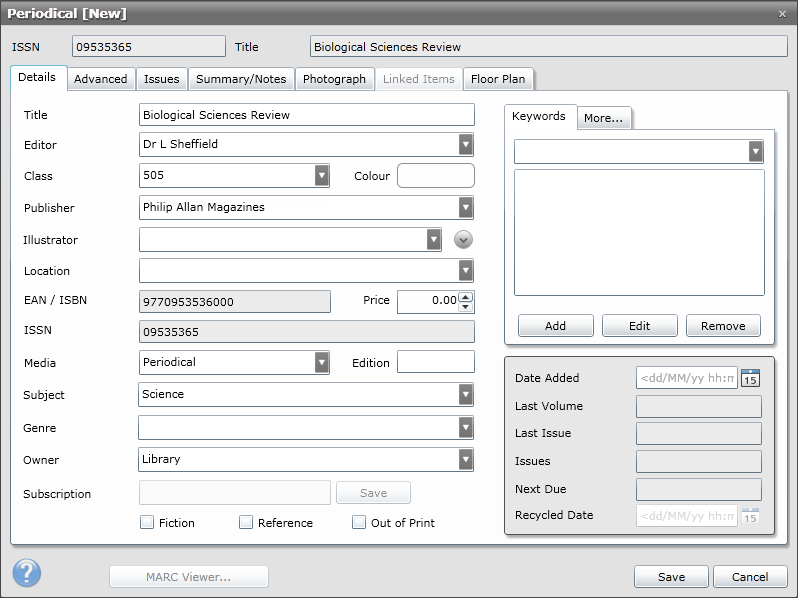Click the Title field in Details tab
The height and width of the screenshot is (598, 798).
click(307, 115)
